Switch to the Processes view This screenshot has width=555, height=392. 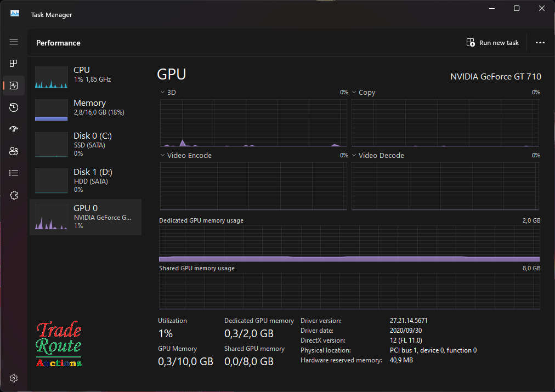coord(14,63)
